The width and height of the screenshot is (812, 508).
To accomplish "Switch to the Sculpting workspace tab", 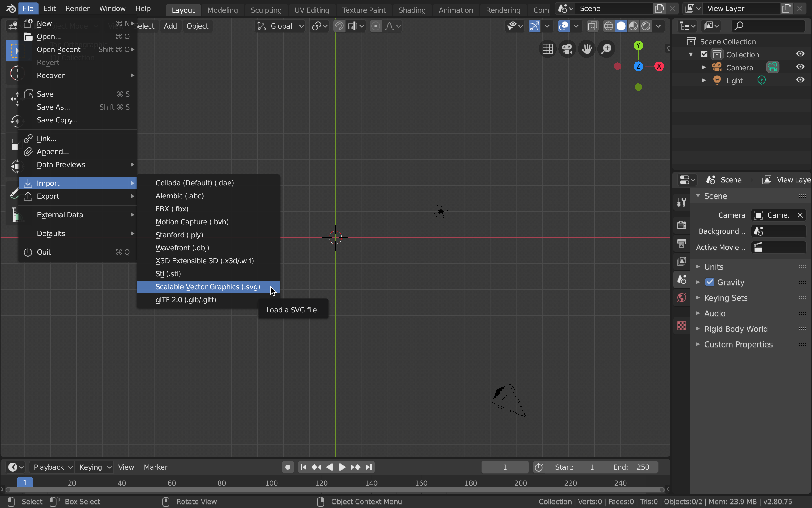I will (266, 10).
